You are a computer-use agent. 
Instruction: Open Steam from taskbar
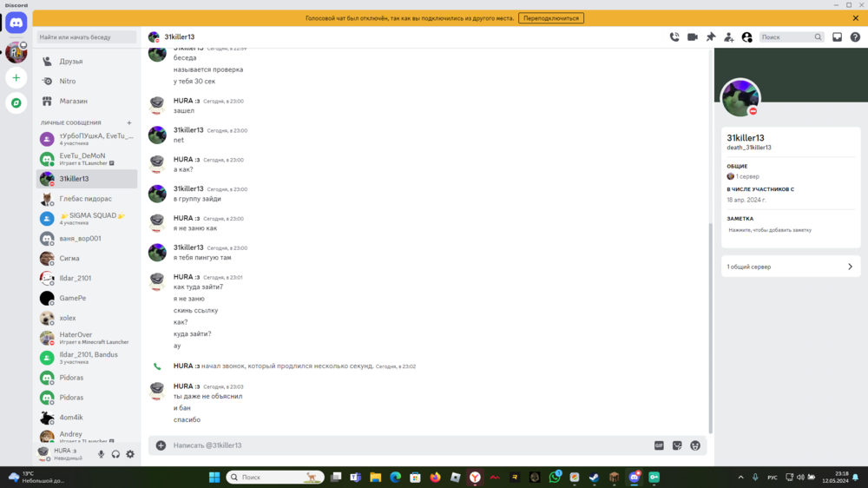[594, 478]
